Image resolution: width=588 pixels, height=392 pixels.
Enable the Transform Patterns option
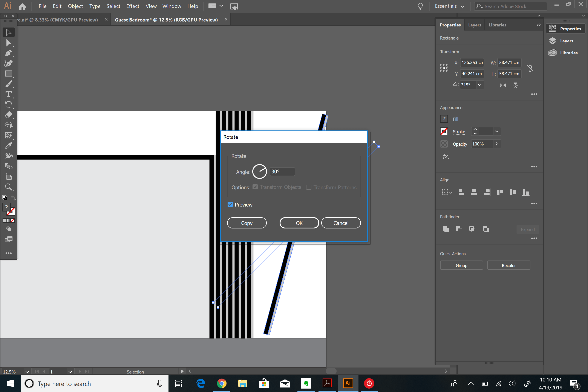pos(309,187)
